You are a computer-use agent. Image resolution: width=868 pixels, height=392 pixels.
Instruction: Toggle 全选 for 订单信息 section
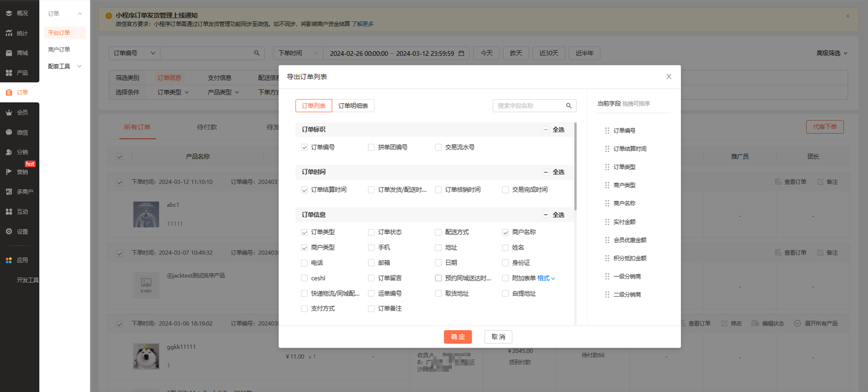546,215
